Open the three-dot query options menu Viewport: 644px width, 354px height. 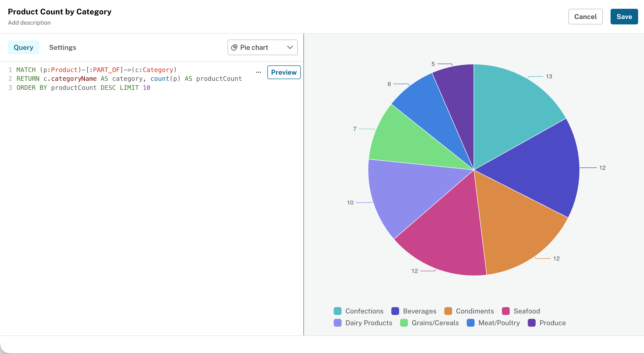pyautogui.click(x=259, y=73)
